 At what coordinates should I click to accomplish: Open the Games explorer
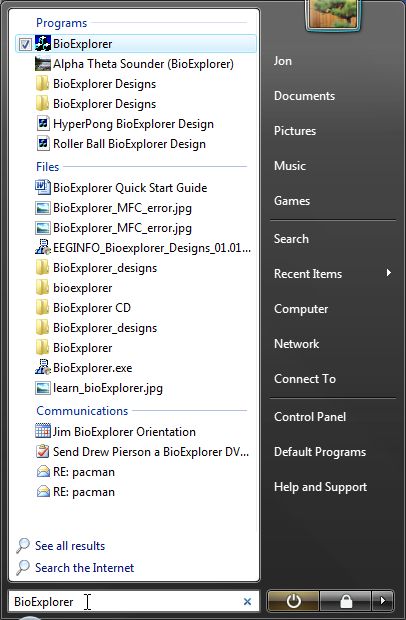tap(292, 201)
